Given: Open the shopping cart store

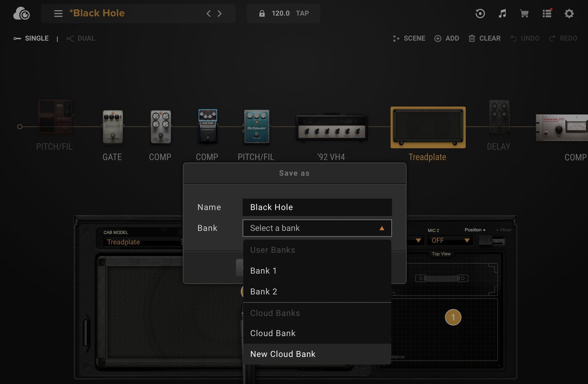Looking at the screenshot, I should tap(524, 14).
